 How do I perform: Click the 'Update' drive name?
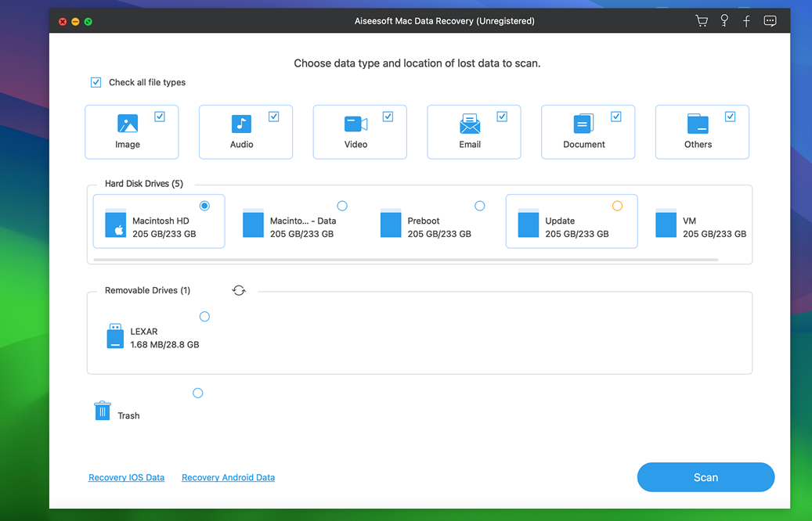click(560, 221)
